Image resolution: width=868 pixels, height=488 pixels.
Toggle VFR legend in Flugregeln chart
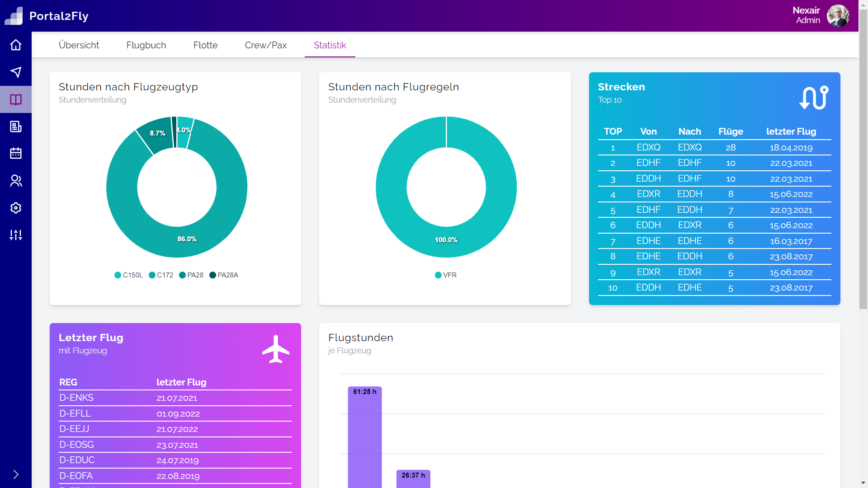coord(446,275)
